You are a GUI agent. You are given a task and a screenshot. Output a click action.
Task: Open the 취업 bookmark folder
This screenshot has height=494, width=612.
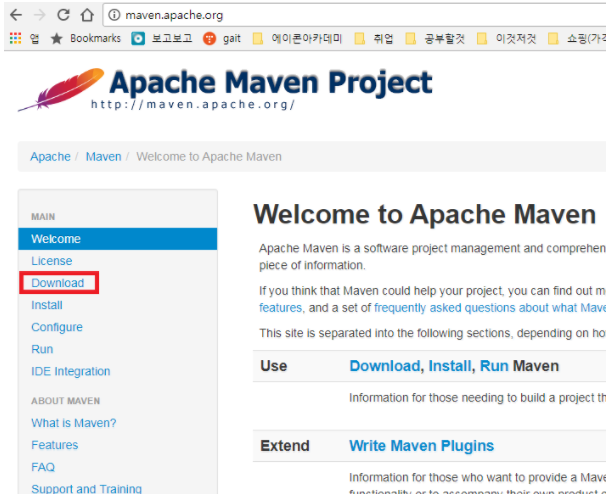tap(374, 38)
